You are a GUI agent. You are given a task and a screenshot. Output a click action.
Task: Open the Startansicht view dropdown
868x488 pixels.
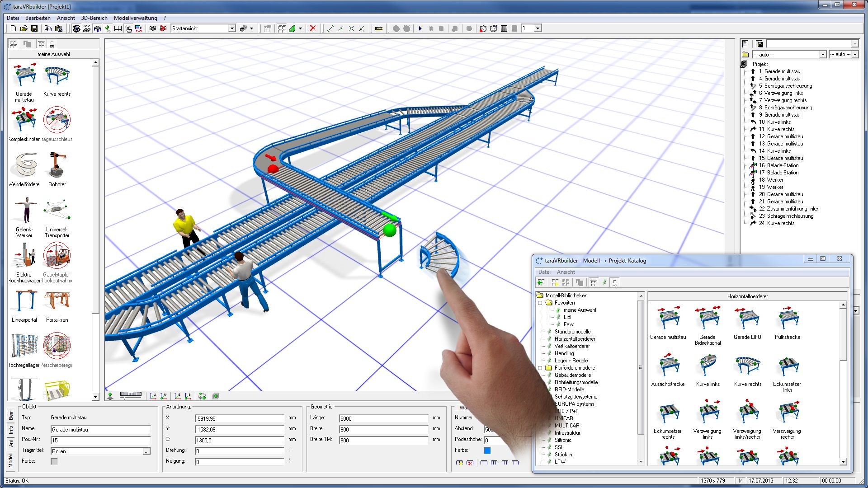pyautogui.click(x=232, y=28)
